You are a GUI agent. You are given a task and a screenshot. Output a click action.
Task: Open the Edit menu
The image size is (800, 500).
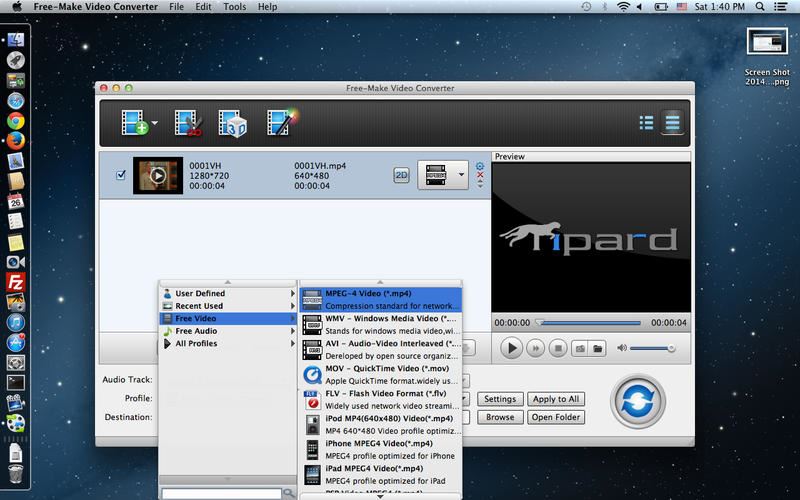[x=203, y=7]
